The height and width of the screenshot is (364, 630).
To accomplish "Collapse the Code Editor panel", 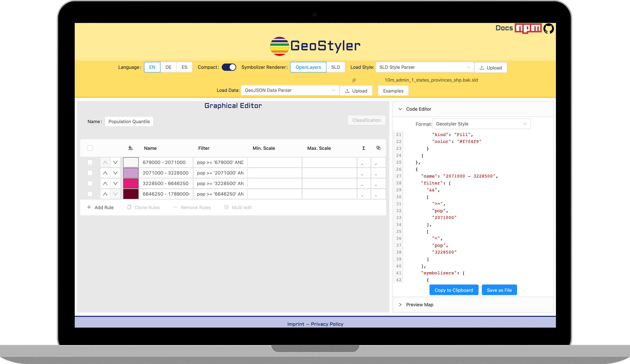I will point(473,109).
